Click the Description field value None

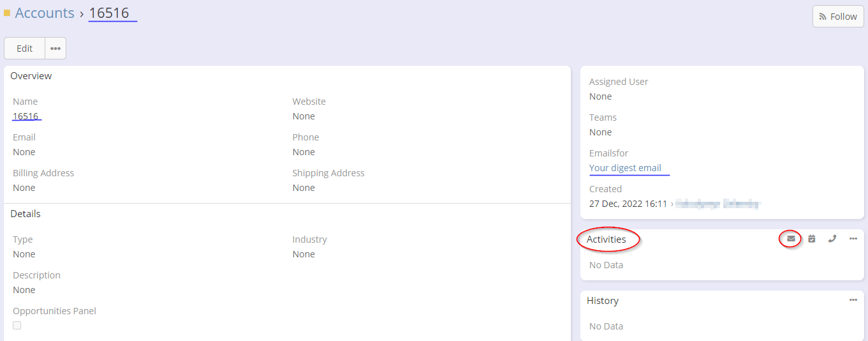tap(24, 290)
